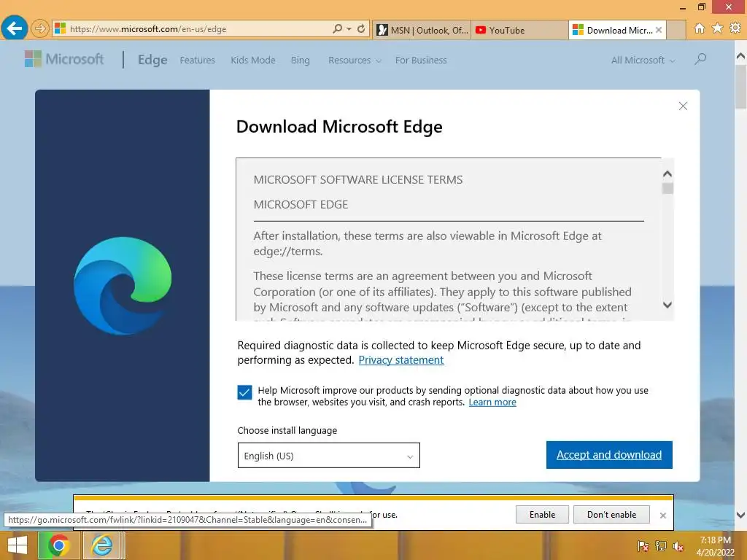Click the browser Back arrow button
This screenshot has height=560, width=747.
click(x=15, y=28)
